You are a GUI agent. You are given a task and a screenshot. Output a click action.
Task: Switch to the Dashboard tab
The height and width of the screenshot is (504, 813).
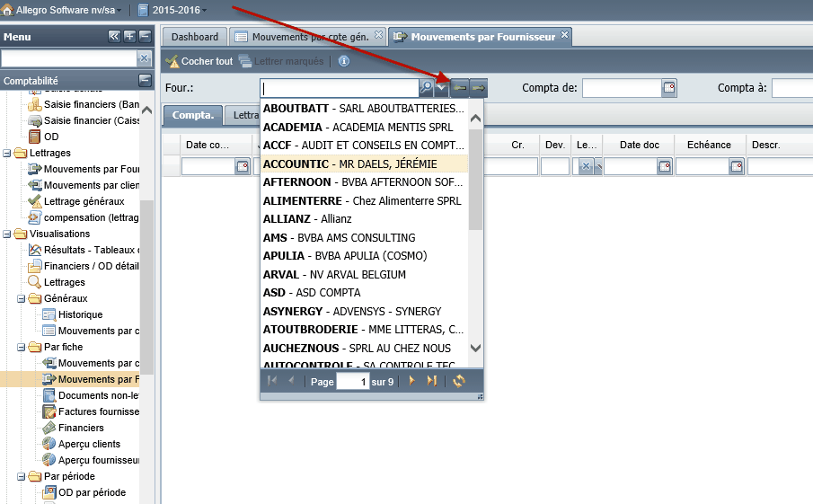pos(195,37)
